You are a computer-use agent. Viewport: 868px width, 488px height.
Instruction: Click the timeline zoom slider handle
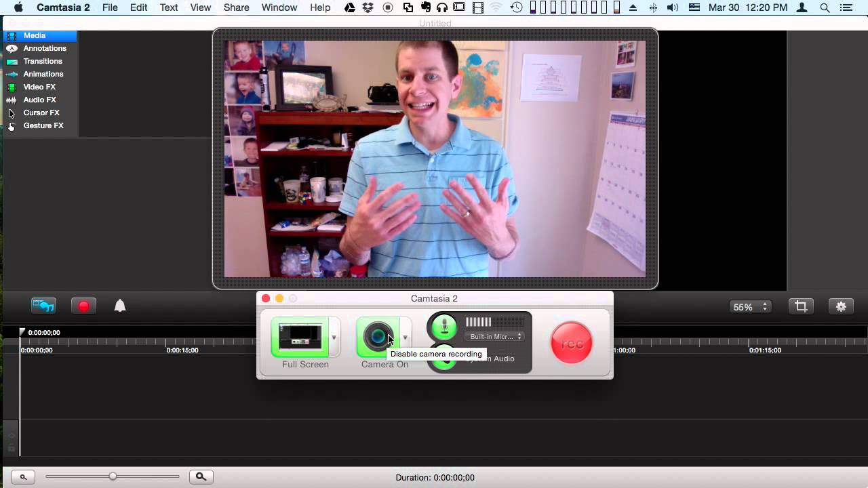pos(113,476)
